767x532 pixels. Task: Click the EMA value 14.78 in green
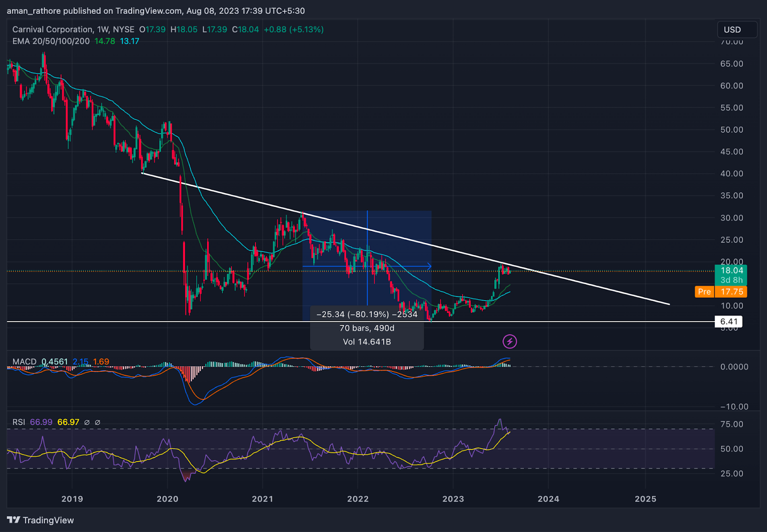coord(105,41)
